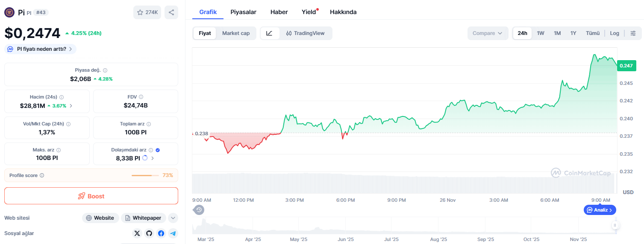
Task: Click the $2,06B market cap value
Action: (81, 79)
